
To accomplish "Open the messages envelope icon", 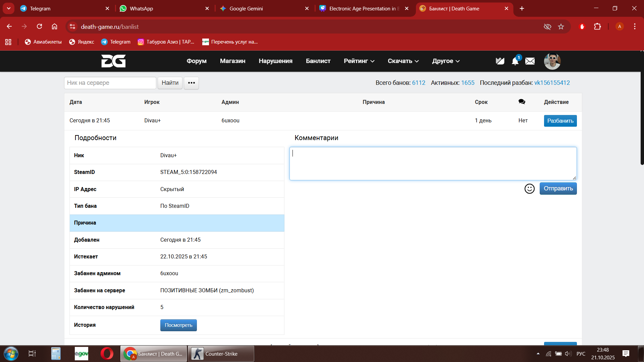I will coord(530,61).
